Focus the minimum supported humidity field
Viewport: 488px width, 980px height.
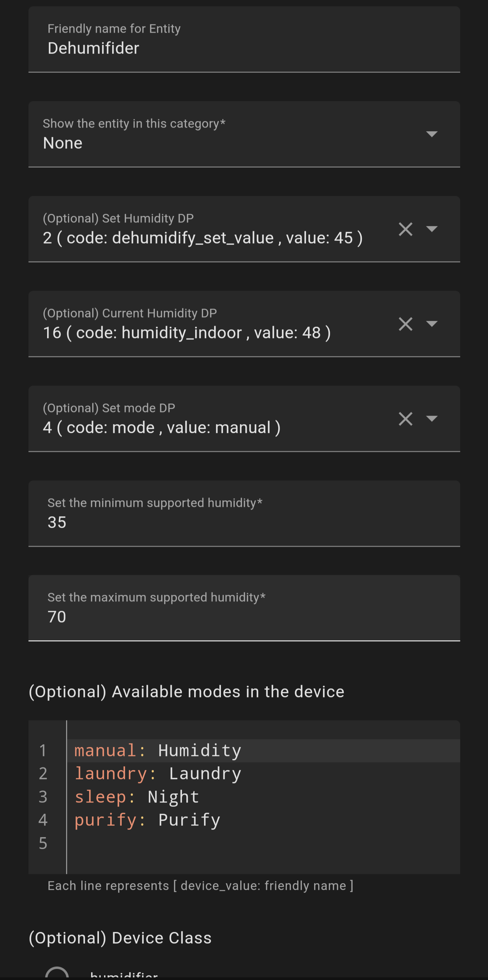[244, 522]
